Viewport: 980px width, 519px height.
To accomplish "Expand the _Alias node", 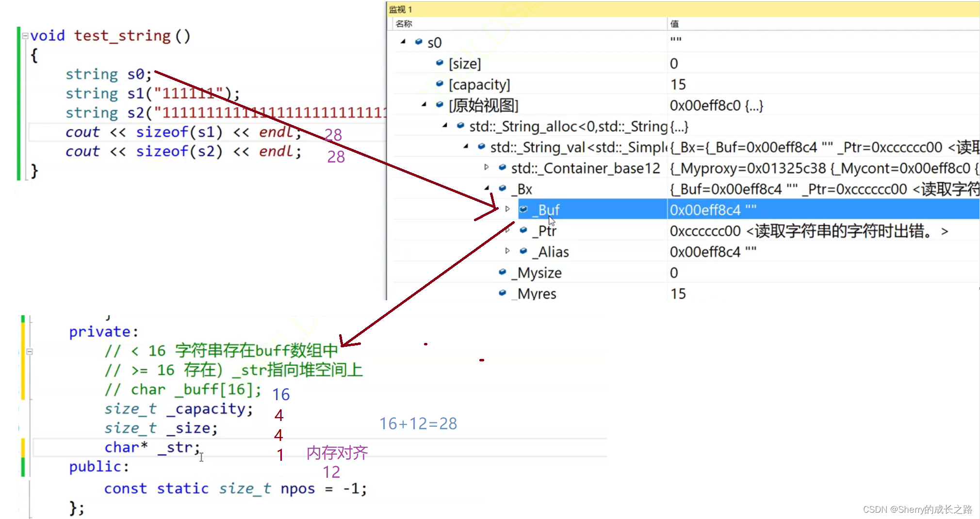I will coord(507,251).
